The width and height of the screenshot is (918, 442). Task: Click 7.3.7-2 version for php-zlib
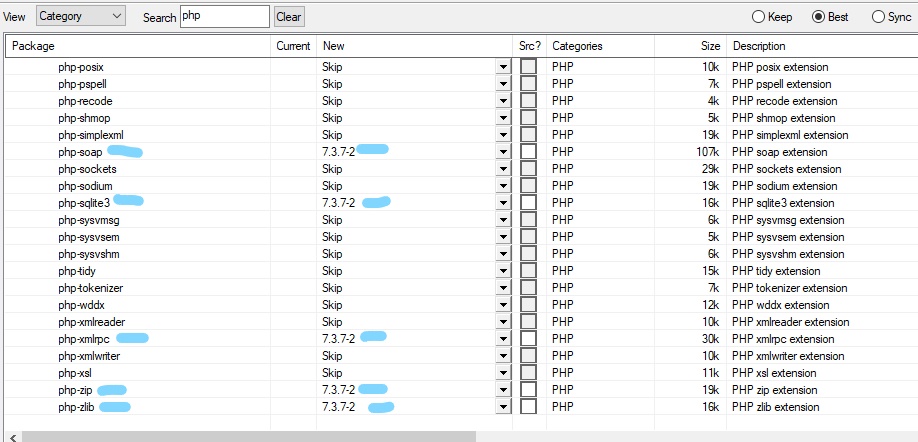[x=338, y=406]
